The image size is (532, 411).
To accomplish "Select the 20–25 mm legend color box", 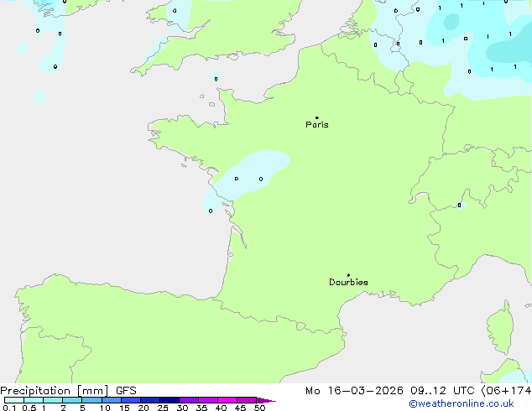I will pyautogui.click(x=149, y=400).
